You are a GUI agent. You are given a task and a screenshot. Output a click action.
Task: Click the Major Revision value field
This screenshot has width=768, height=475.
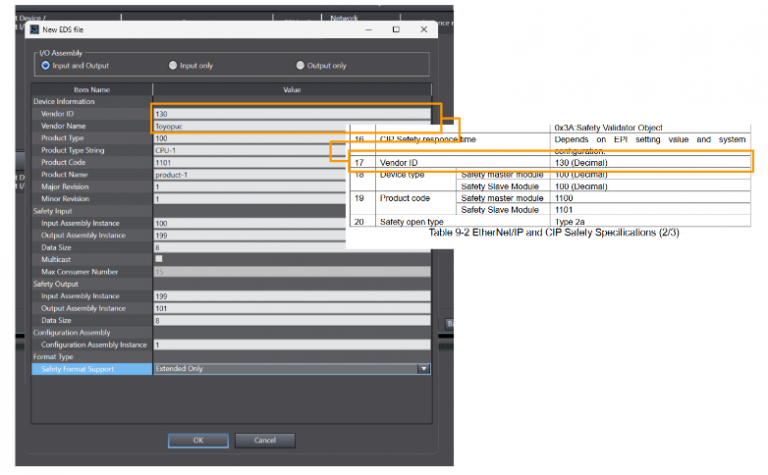(250, 186)
